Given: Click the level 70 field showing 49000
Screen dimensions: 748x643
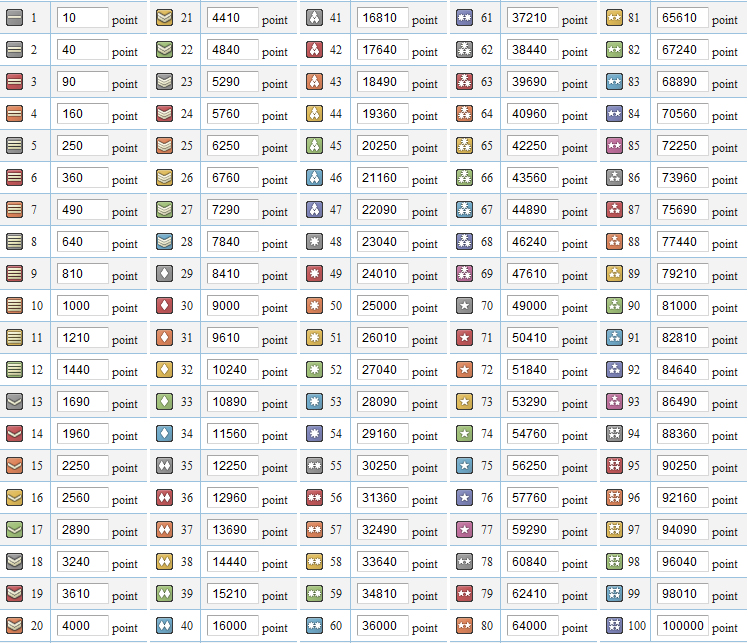Looking at the screenshot, I should (532, 306).
